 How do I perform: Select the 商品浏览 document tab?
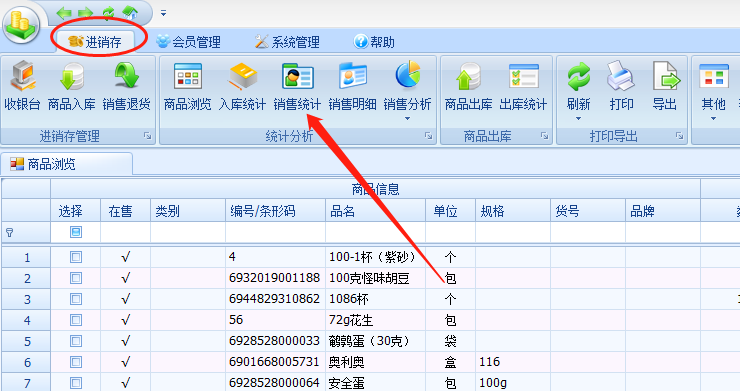click(67, 164)
